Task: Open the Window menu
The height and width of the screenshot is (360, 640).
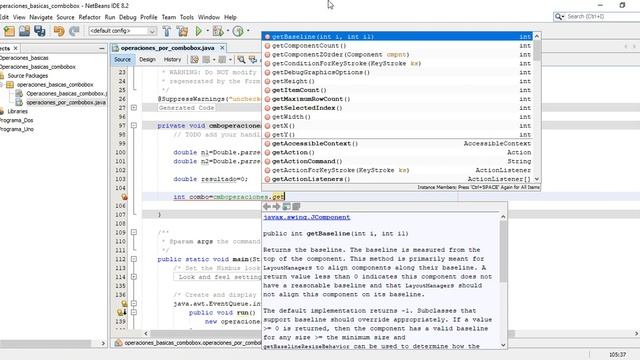Action: click(209, 17)
